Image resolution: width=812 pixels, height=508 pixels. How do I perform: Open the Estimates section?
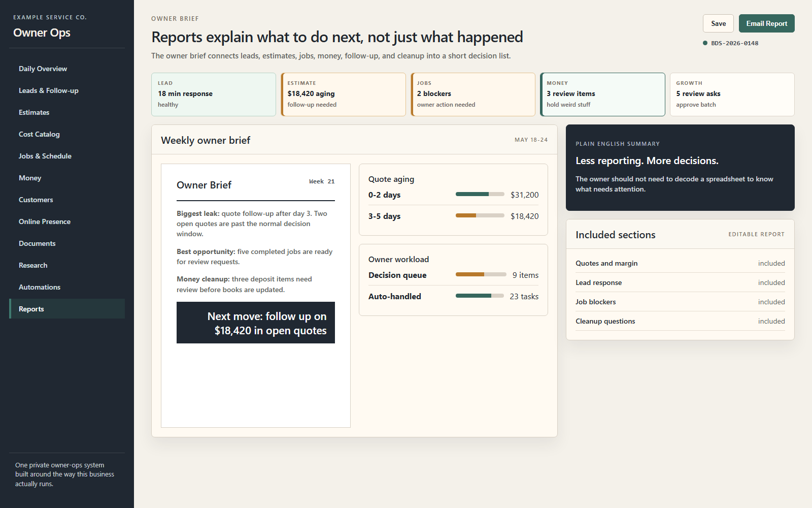(67, 112)
